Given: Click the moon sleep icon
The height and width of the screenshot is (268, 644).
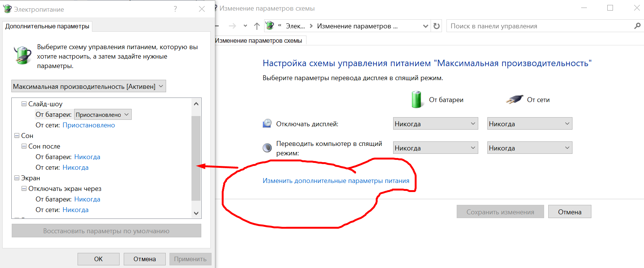Looking at the screenshot, I should (267, 148).
